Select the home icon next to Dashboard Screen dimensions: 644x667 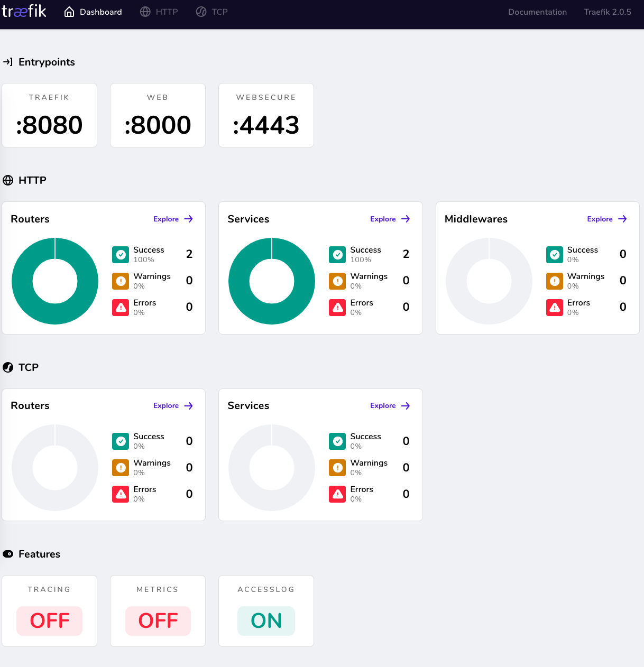click(x=69, y=11)
